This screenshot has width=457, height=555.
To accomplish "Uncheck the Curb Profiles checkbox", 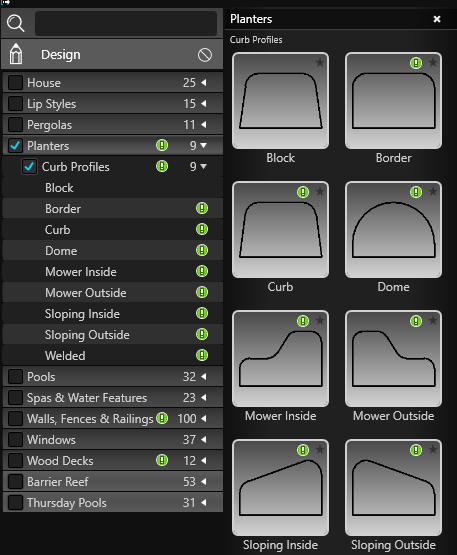I will [x=29, y=166].
